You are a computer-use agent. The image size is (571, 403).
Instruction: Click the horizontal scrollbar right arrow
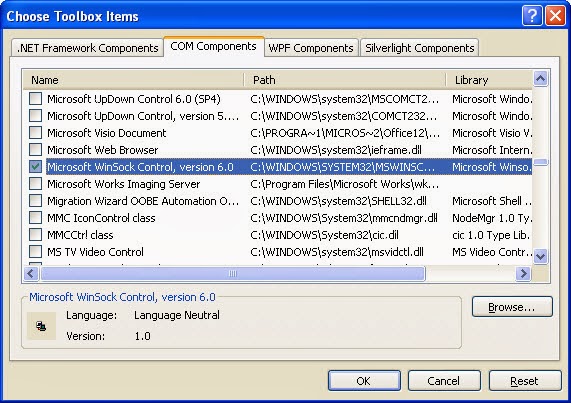(x=523, y=273)
